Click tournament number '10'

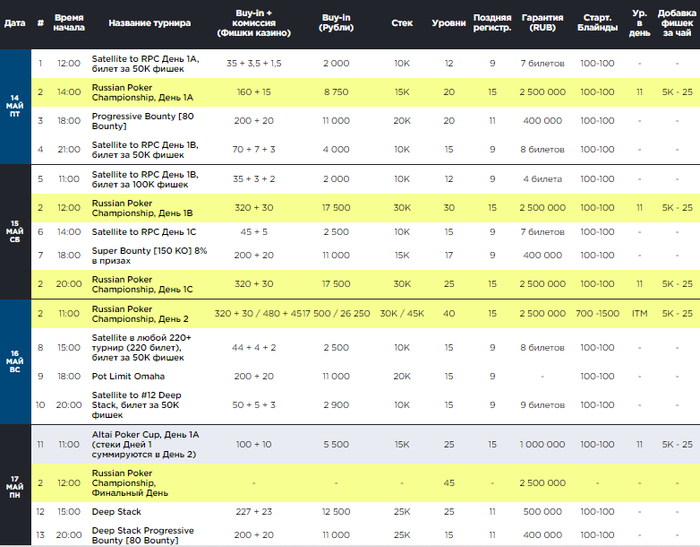click(40, 405)
